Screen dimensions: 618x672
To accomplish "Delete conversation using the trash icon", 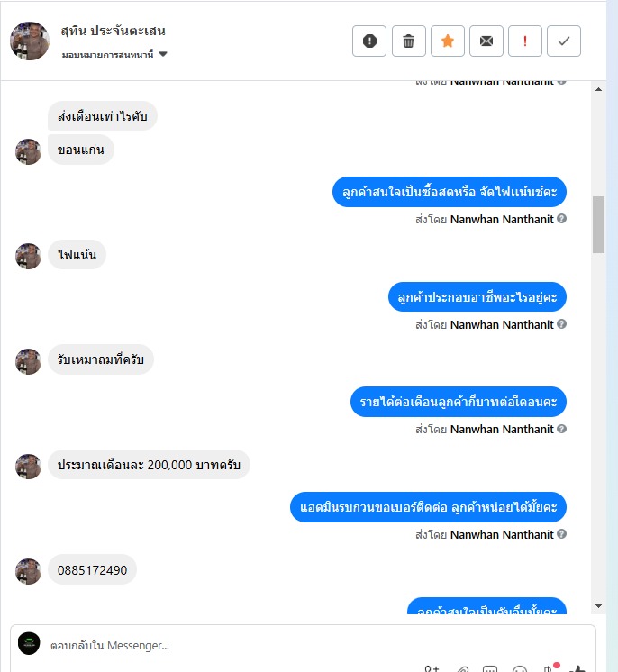I will point(408,41).
